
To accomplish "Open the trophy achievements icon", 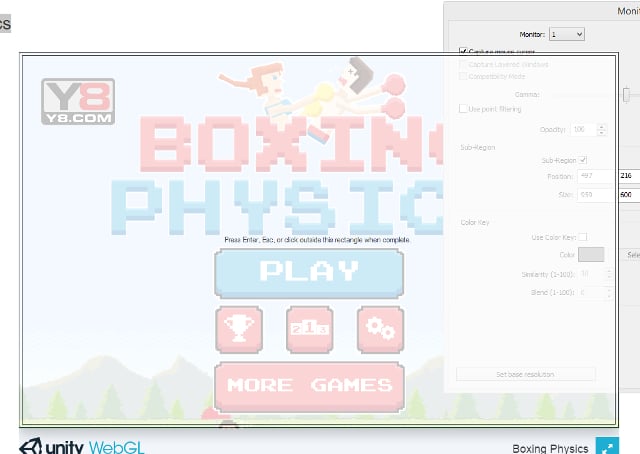I will [x=239, y=329].
